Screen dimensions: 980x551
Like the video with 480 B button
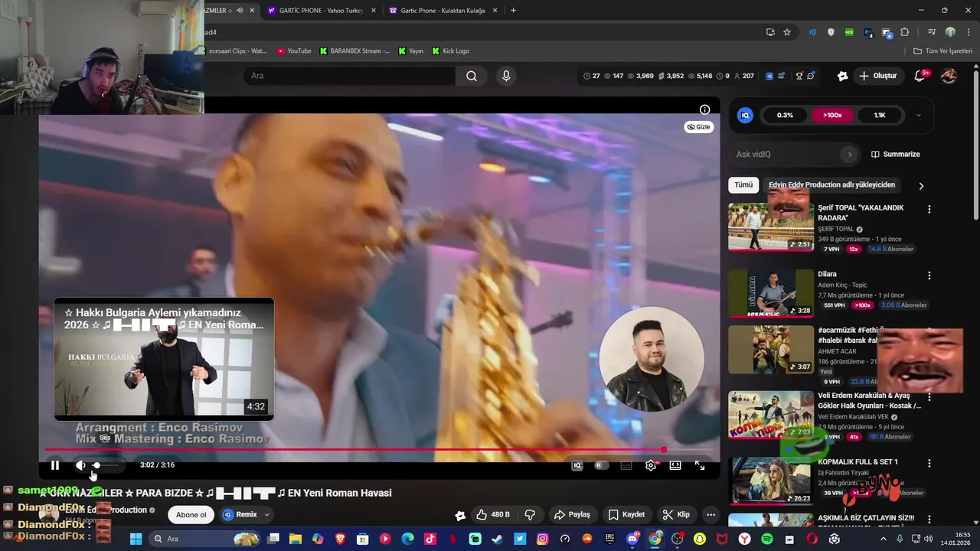click(x=493, y=515)
